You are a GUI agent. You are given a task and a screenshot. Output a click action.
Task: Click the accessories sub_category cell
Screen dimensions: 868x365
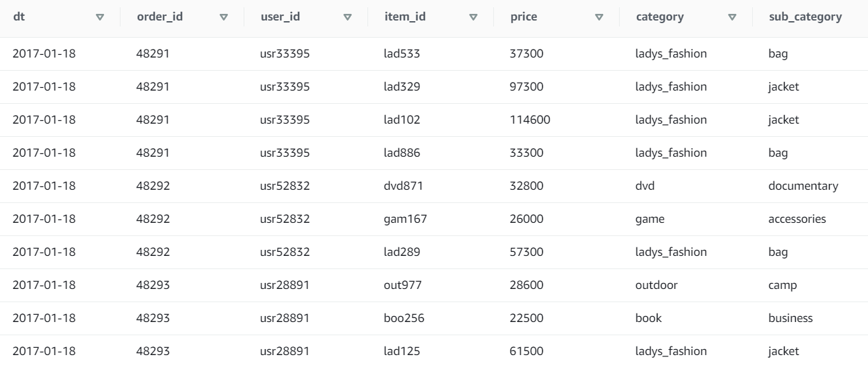tap(796, 219)
